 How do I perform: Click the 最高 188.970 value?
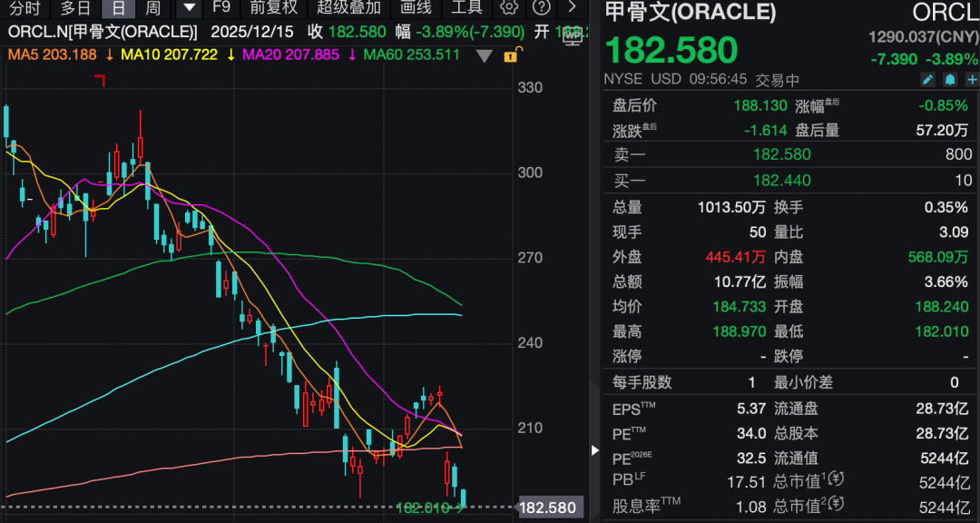(740, 331)
